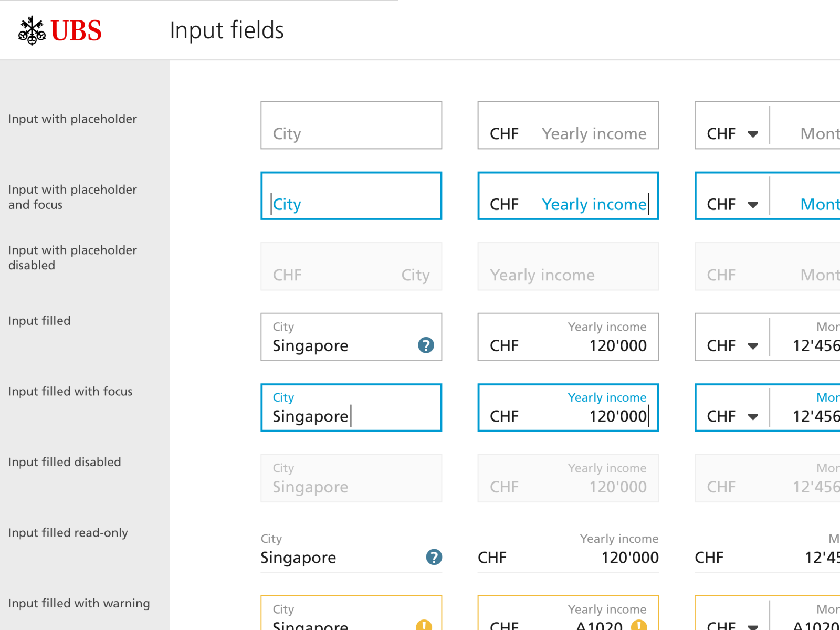The width and height of the screenshot is (840, 630).
Task: Click the Yearly income input with warning border
Action: click(x=568, y=613)
